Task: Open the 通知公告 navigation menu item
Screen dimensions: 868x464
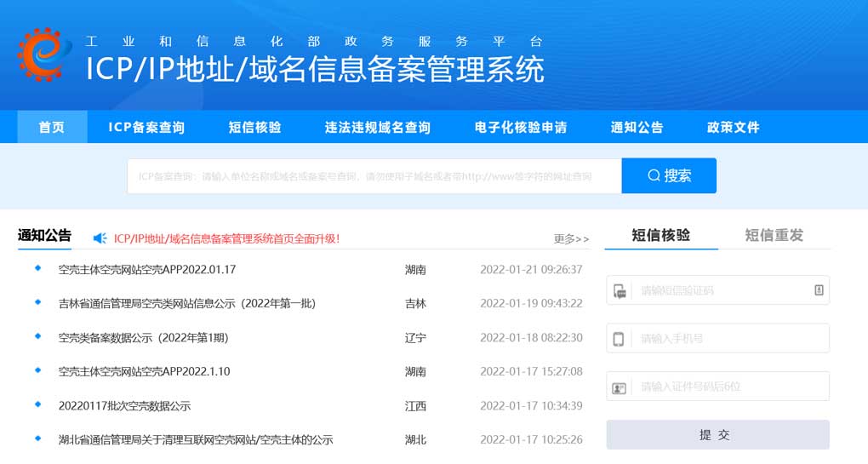Action: pyautogui.click(x=637, y=127)
